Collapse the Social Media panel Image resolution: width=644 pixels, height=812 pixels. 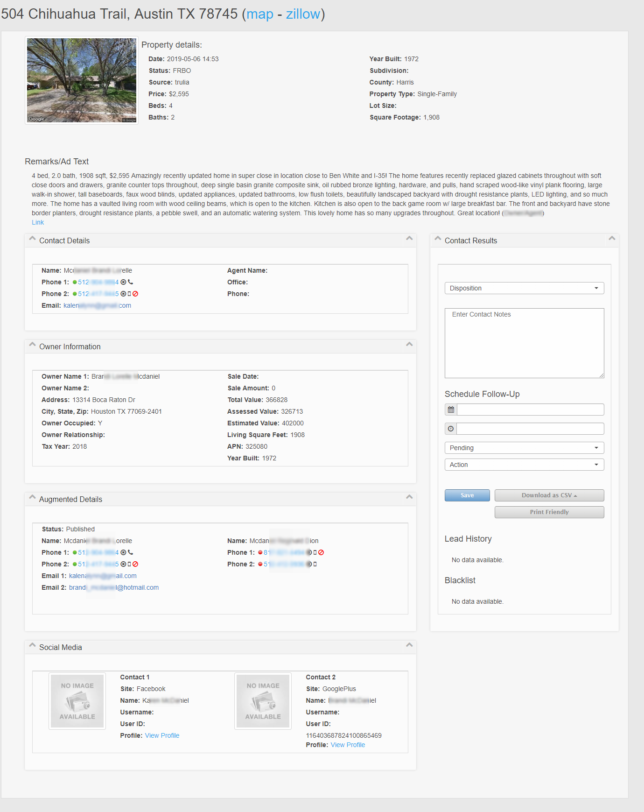coord(409,645)
